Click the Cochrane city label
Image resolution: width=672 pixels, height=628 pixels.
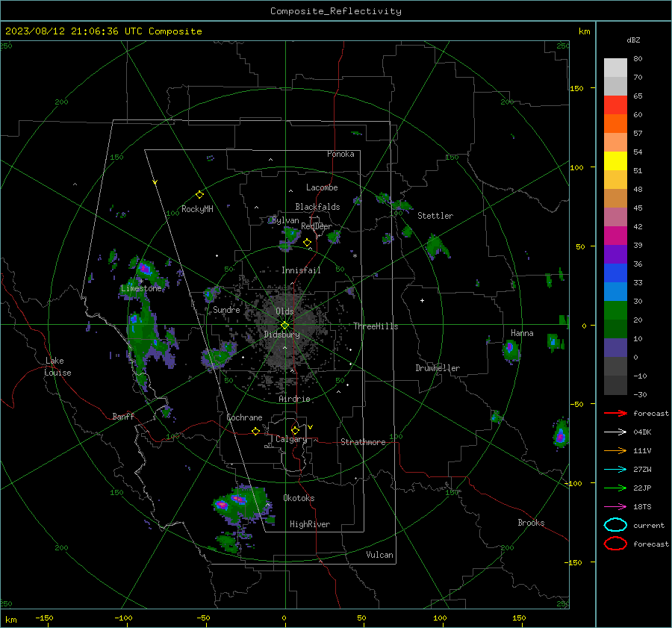244,417
